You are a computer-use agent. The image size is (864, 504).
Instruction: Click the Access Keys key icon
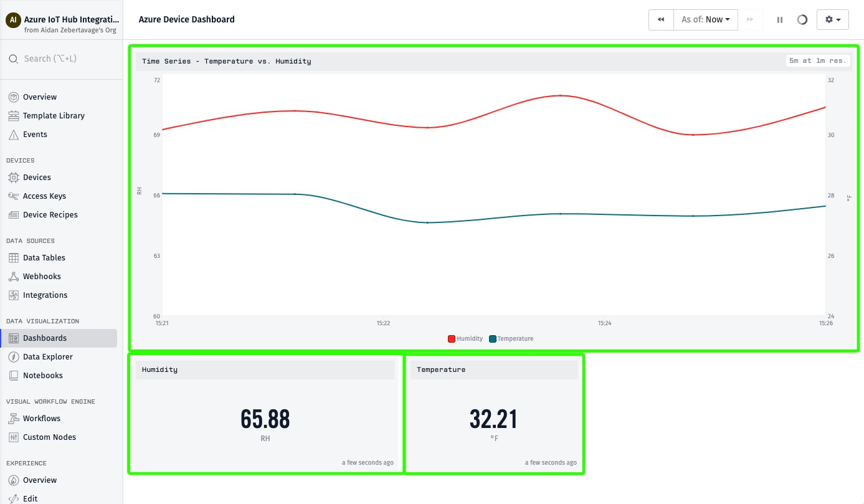(x=14, y=196)
